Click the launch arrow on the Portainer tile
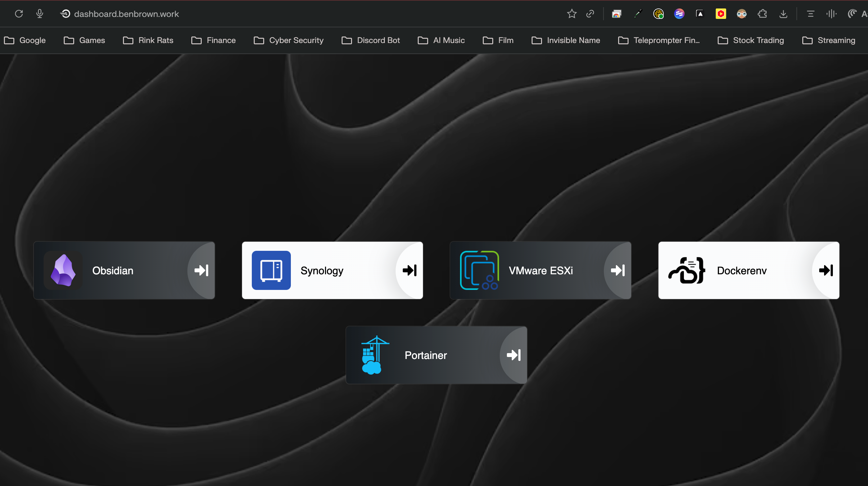Viewport: 868px width, 486px height. (513, 355)
